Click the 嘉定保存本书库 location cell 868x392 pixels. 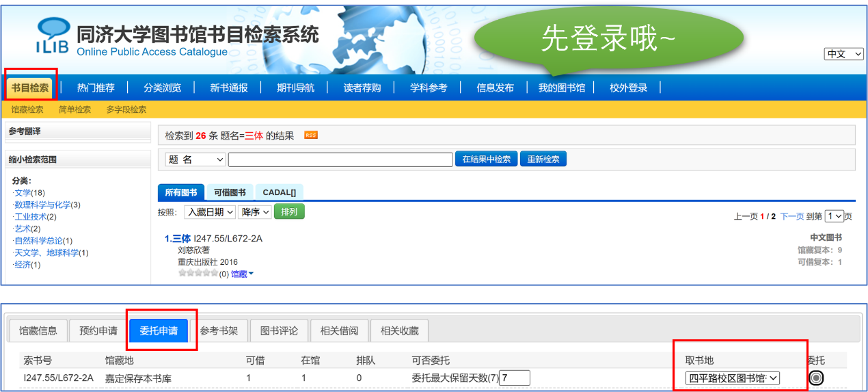click(x=138, y=378)
